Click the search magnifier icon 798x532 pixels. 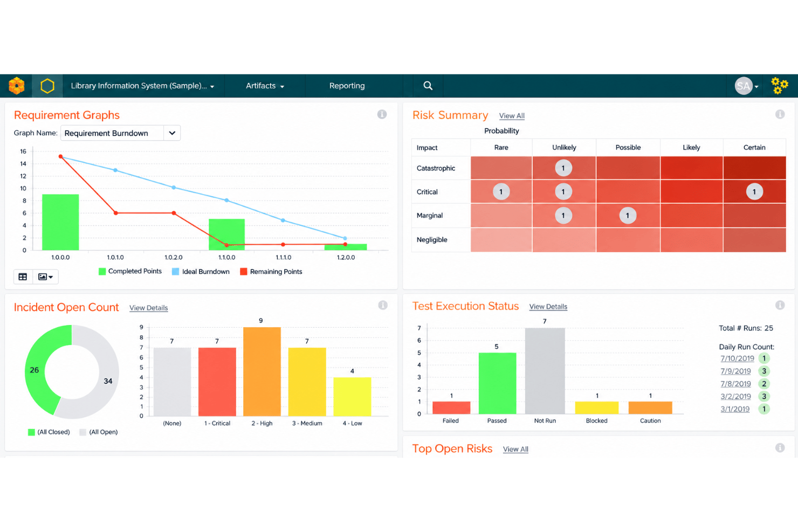tap(428, 86)
